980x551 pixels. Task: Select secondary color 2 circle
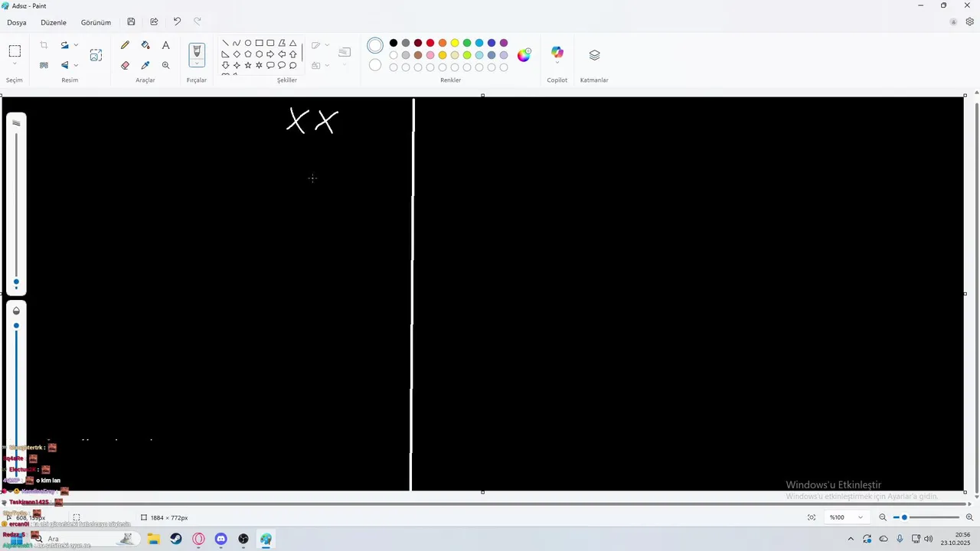pos(375,65)
